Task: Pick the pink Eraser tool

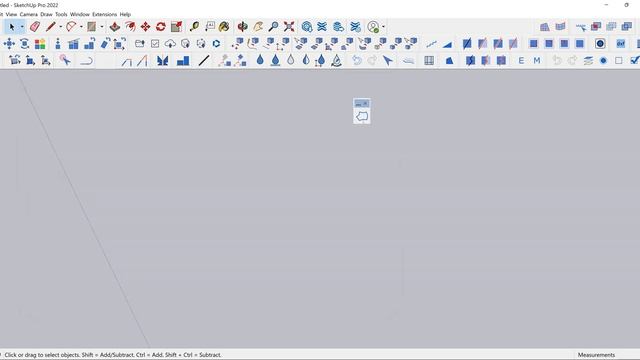Action: pos(35,27)
